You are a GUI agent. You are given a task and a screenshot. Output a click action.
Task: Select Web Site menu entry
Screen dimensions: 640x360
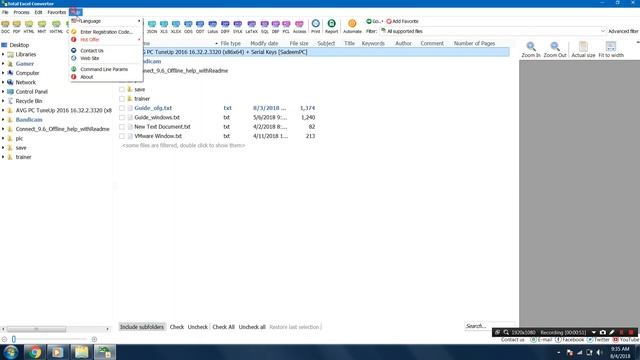point(106,58)
